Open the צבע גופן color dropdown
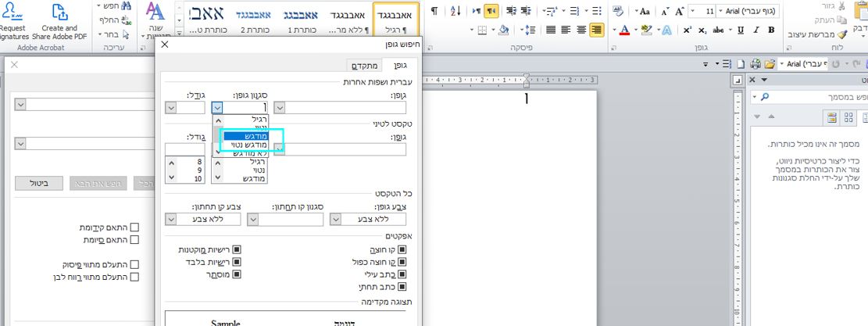Screen dimensions: 868x326 point(335,219)
